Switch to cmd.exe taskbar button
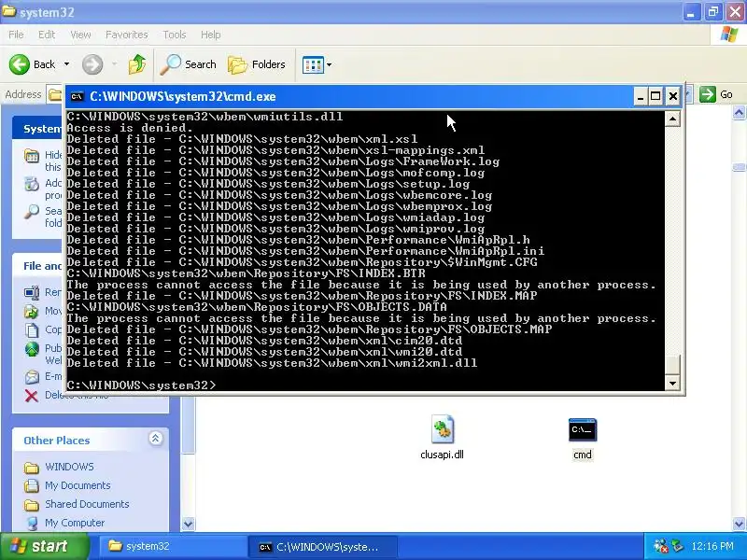747x560 pixels. [x=322, y=547]
